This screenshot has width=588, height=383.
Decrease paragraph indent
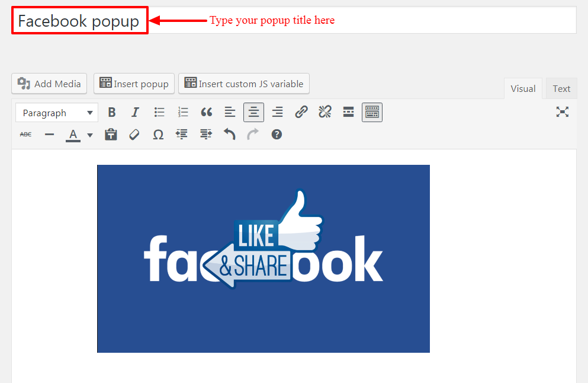tap(182, 135)
